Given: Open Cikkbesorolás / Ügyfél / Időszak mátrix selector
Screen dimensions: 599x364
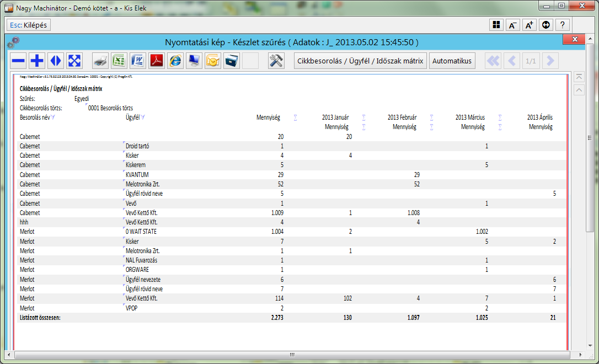Looking at the screenshot, I should [x=360, y=61].
